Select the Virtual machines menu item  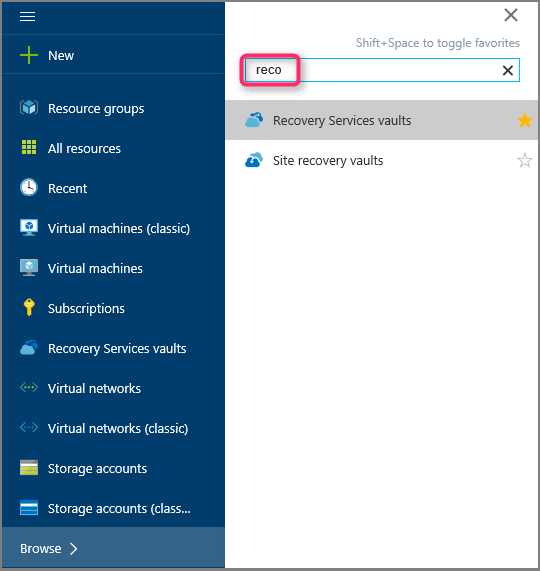(113, 268)
